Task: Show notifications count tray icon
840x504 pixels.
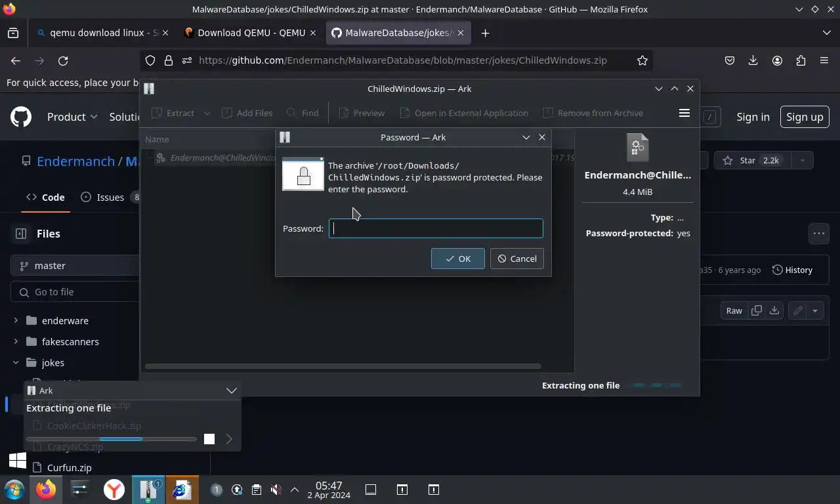Action: 217,490
